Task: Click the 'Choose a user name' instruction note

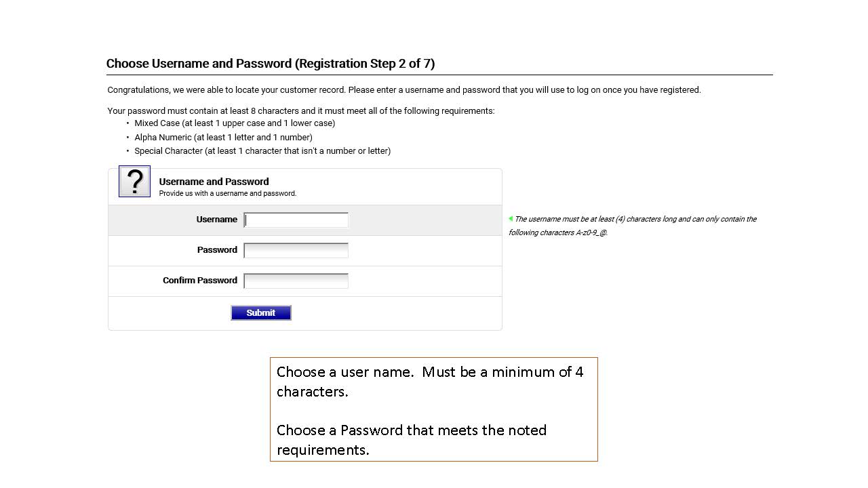Action: tap(429, 382)
